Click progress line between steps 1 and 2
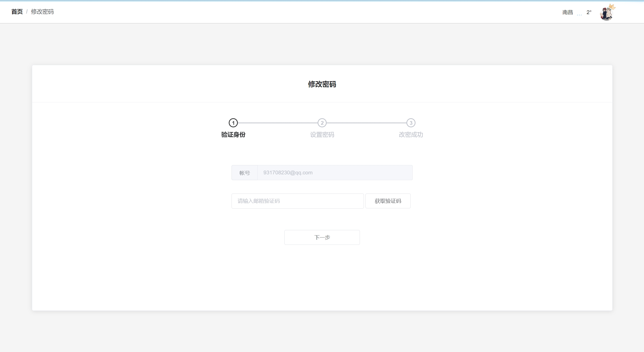Viewport: 644px width, 352px height. coord(278,123)
